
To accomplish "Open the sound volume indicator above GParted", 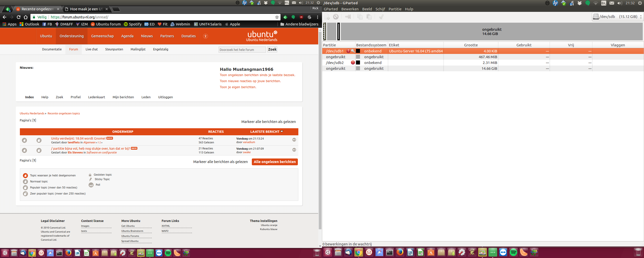I will [x=620, y=3].
